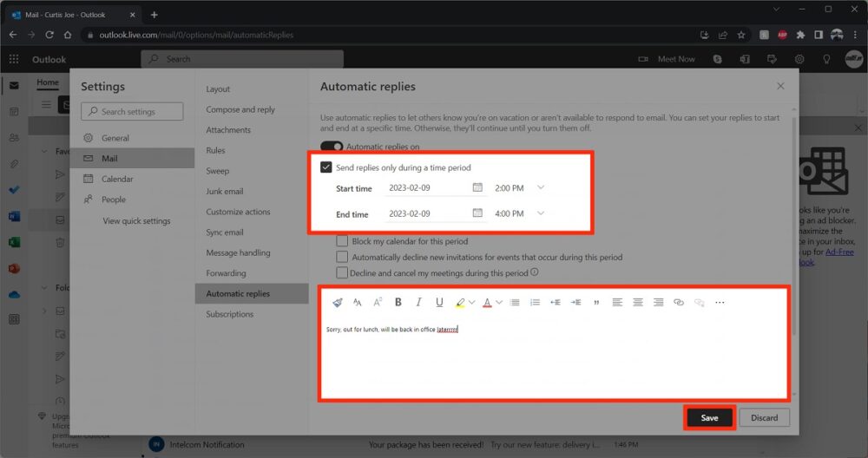Insert hyperlink icon
Image resolution: width=868 pixels, height=458 pixels.
(x=679, y=302)
